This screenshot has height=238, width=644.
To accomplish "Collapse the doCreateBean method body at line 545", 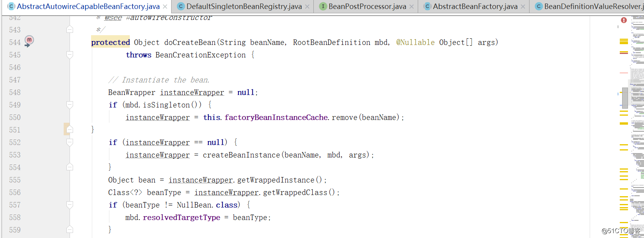I will tap(70, 55).
